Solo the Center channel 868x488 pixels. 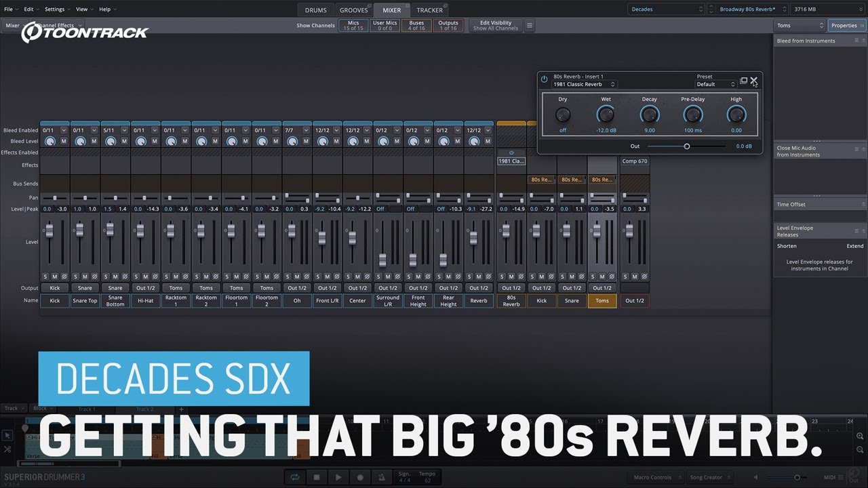tap(348, 277)
